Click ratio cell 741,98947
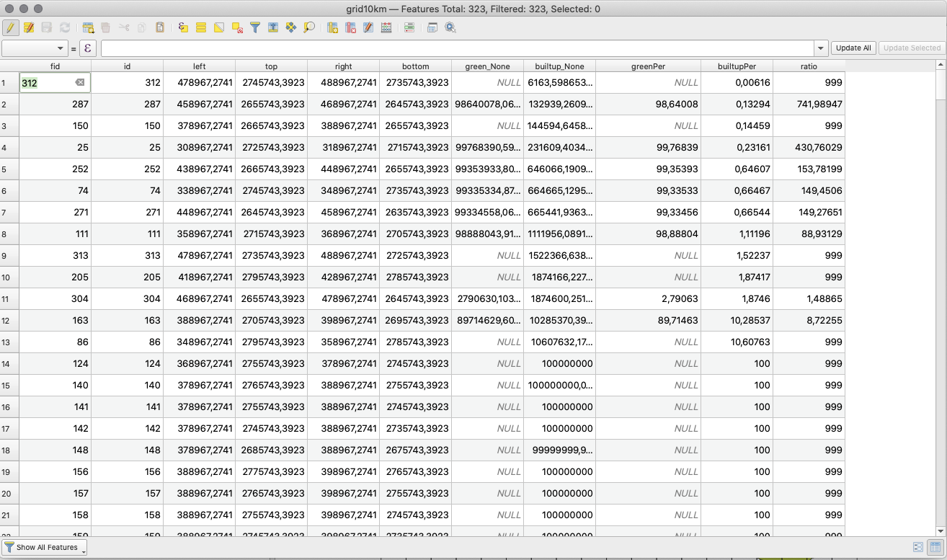 (x=809, y=105)
